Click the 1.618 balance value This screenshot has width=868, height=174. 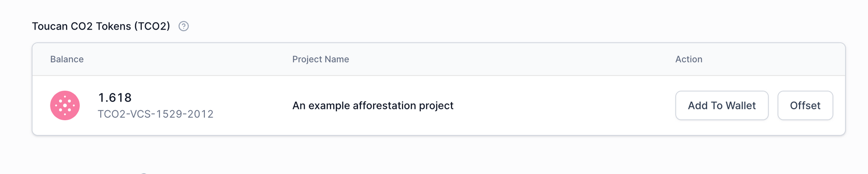[115, 98]
